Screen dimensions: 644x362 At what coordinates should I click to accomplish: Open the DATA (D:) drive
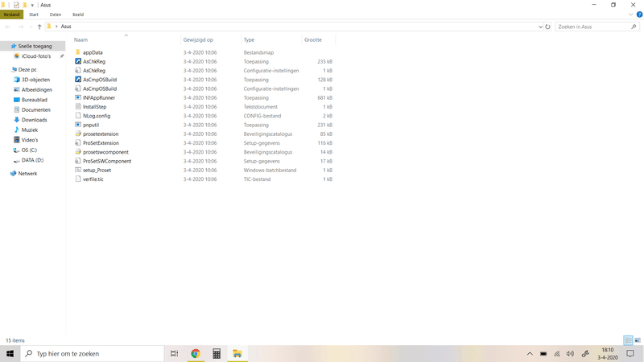click(32, 160)
